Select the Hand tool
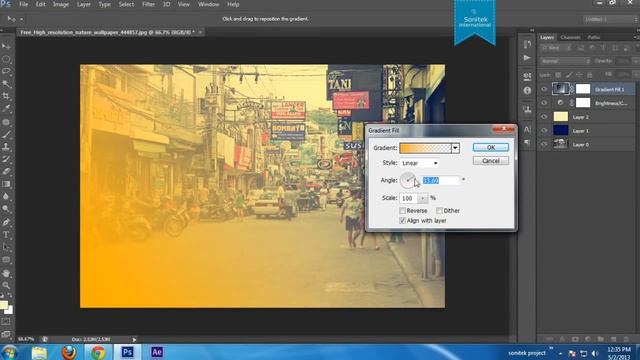The height and width of the screenshot is (360, 640). tap(6, 273)
